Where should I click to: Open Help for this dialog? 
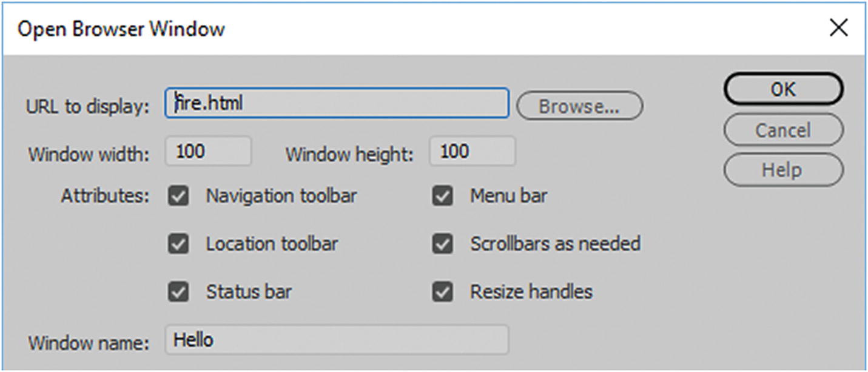click(783, 170)
